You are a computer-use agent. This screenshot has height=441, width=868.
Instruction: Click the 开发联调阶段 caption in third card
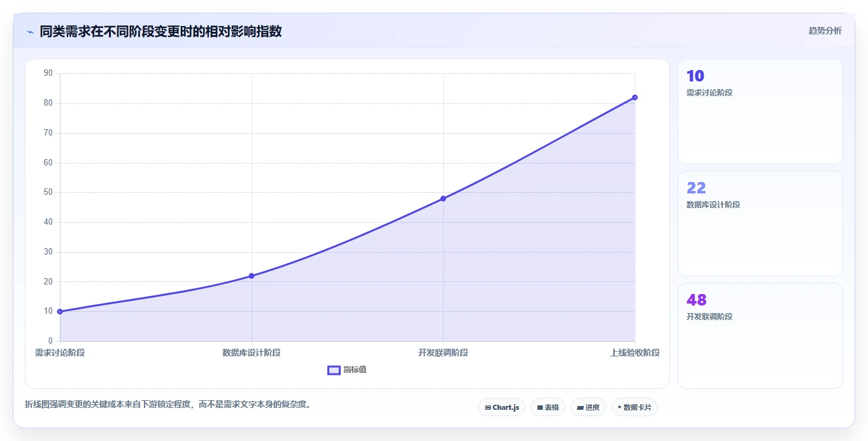click(x=709, y=317)
